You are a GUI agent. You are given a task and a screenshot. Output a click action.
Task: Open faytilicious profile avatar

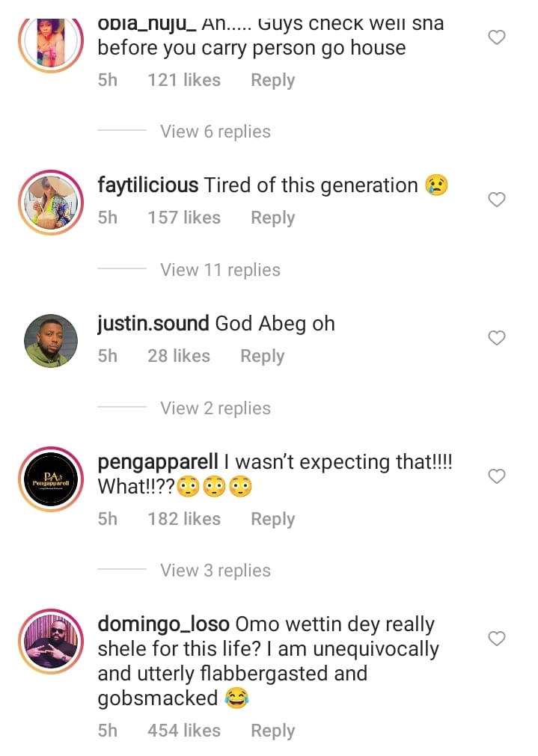pyautogui.click(x=51, y=202)
